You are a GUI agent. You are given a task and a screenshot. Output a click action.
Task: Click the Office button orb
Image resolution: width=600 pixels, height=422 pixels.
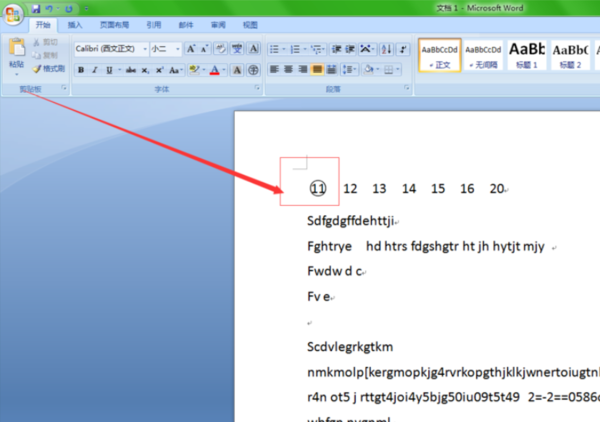[x=13, y=15]
